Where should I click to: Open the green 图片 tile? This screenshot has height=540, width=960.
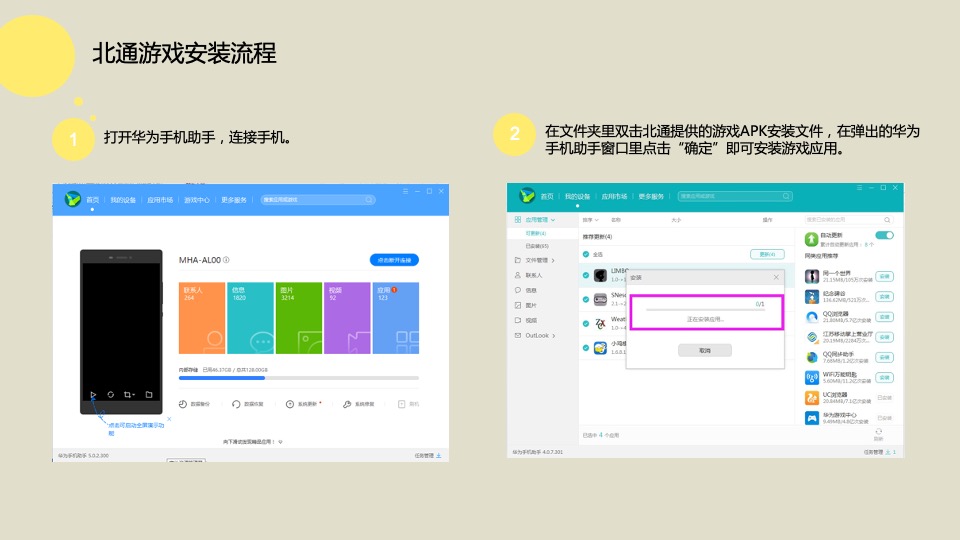(299, 318)
